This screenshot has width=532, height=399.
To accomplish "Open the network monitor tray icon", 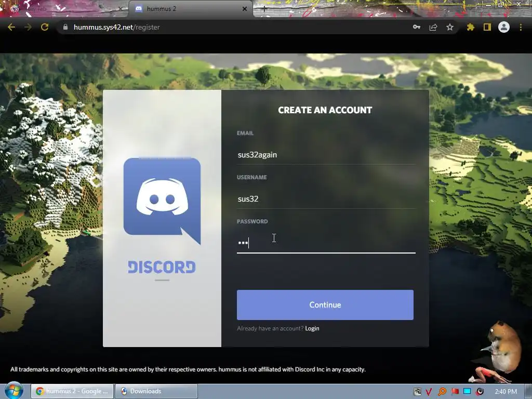I will coord(467,392).
